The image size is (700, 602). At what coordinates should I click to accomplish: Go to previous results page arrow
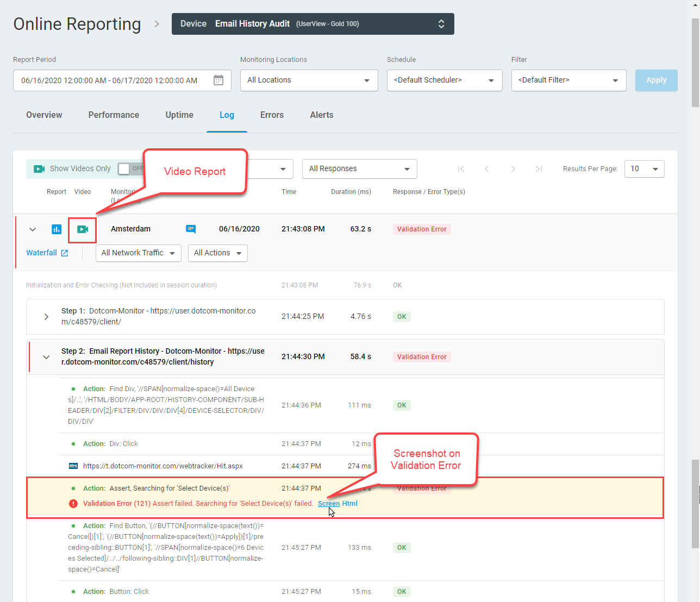[x=486, y=169]
